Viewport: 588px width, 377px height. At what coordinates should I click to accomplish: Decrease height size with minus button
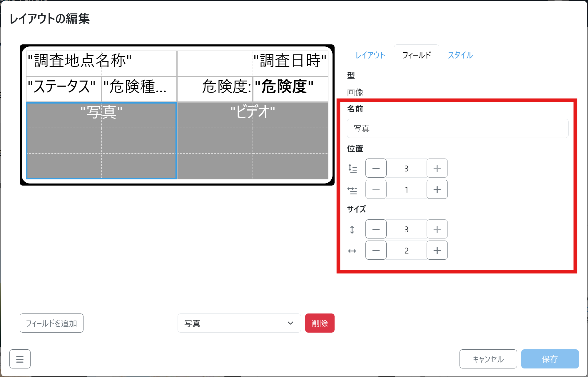point(376,229)
